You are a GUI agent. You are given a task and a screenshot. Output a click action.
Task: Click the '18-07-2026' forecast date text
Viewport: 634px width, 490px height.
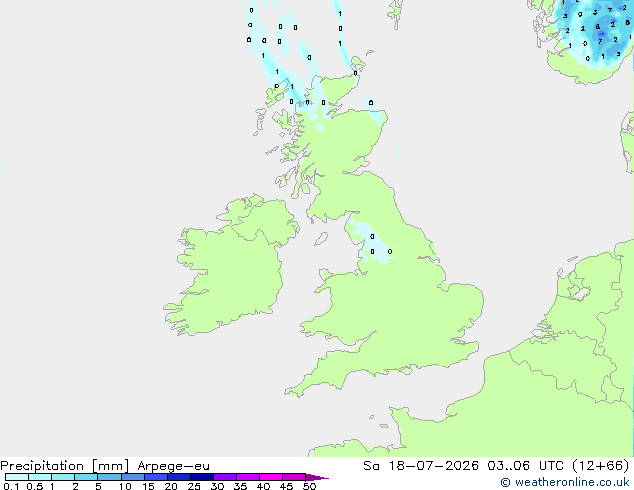433,465
